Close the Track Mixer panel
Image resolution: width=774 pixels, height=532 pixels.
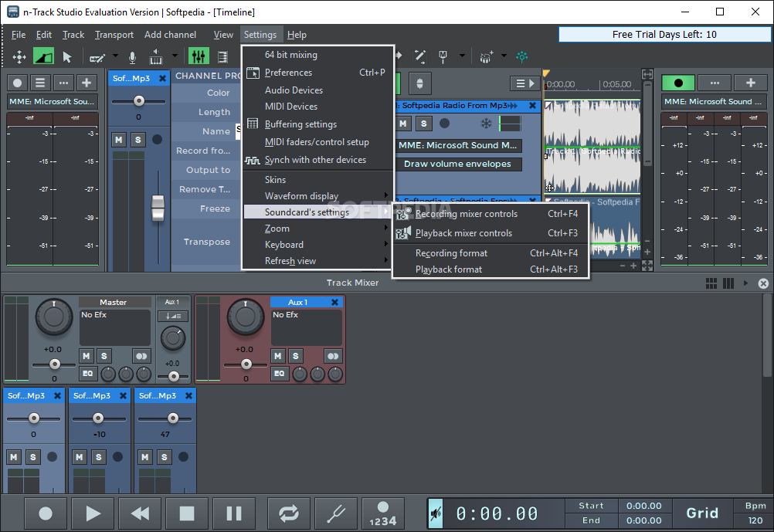[763, 283]
